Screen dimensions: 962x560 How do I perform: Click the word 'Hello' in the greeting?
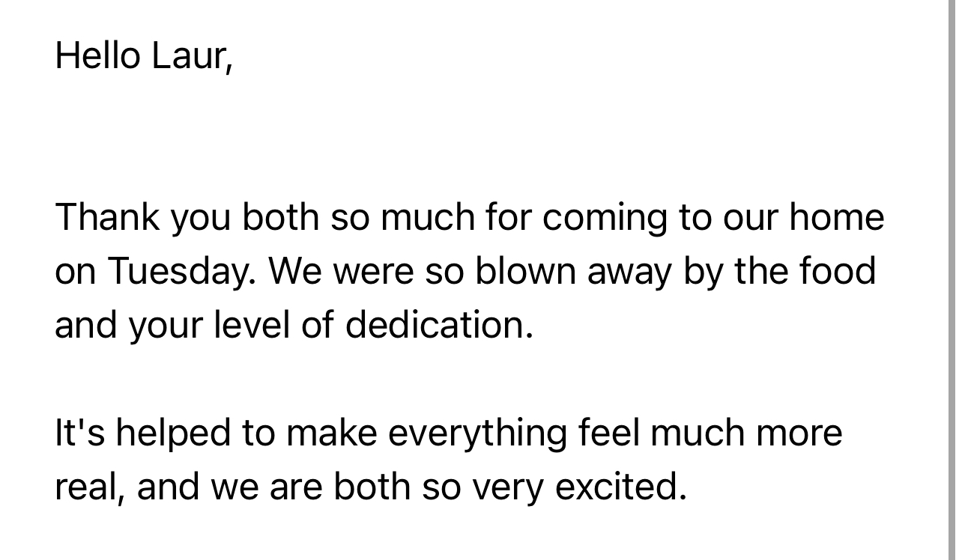(98, 55)
